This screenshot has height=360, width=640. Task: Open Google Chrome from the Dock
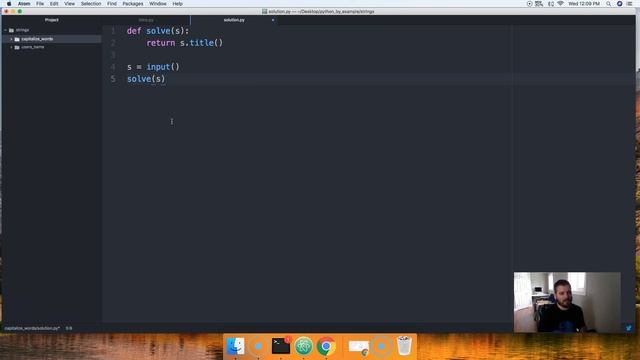326,346
